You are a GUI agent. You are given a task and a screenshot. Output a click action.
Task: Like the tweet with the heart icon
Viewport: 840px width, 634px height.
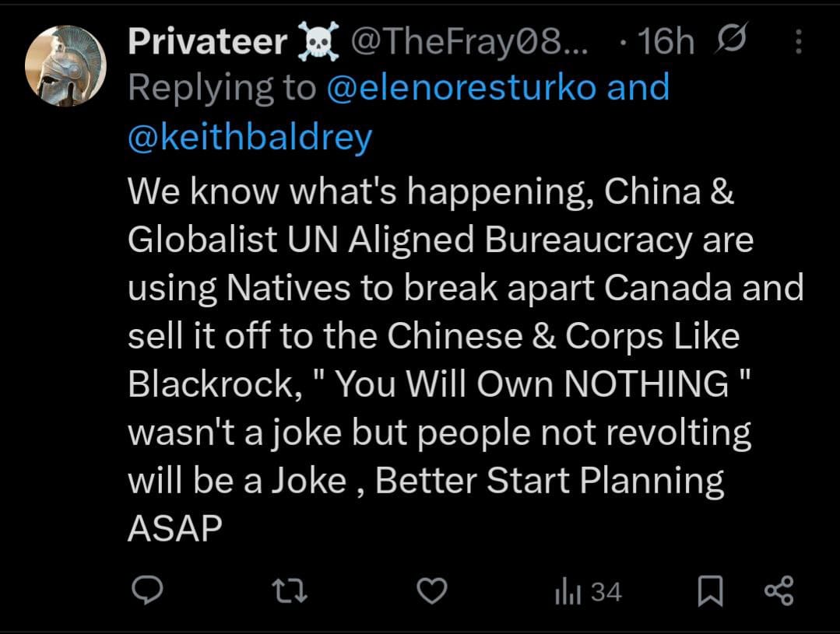[433, 592]
